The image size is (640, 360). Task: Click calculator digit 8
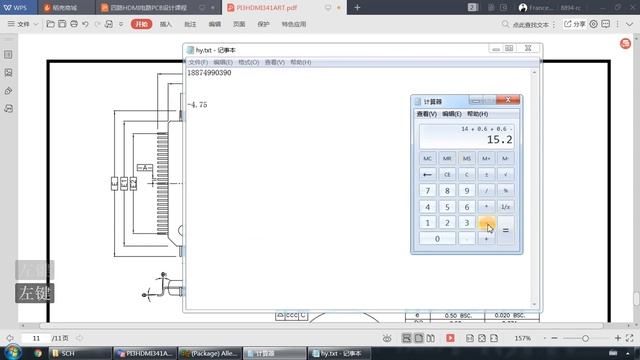(x=447, y=191)
